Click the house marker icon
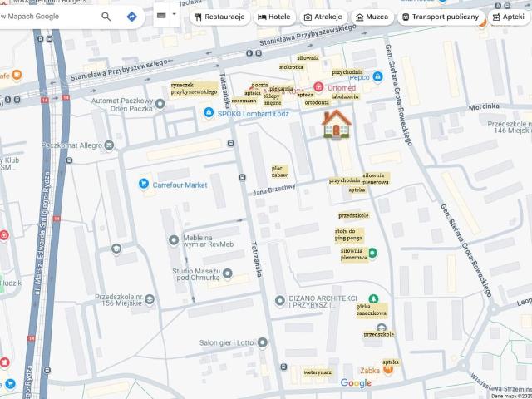The height and width of the screenshot is (399, 532). click(x=336, y=124)
